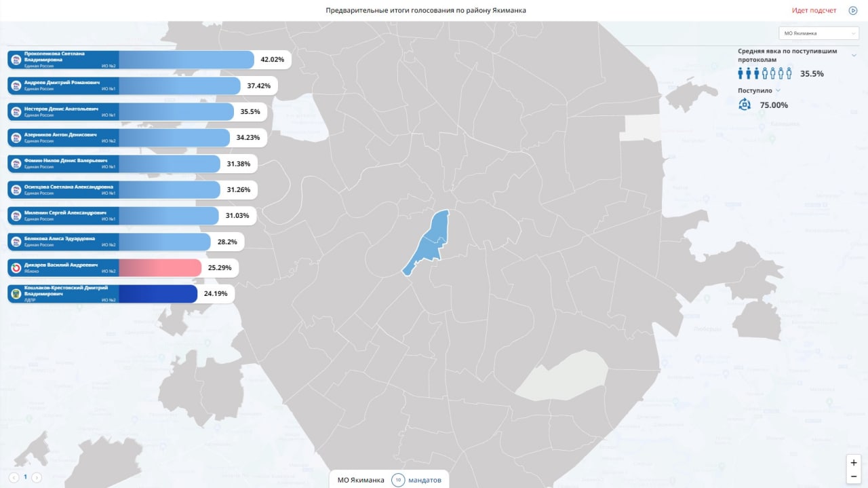Click the 10 мандатов circle indicator
868x488 pixels.
click(x=398, y=480)
